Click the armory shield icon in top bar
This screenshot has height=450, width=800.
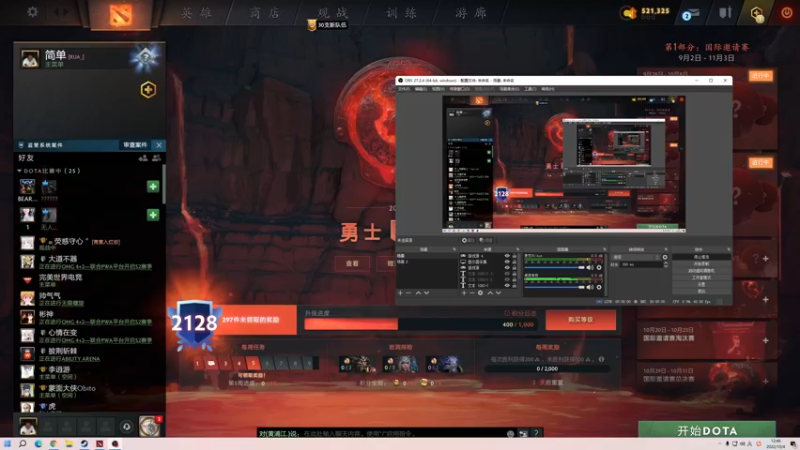[725, 13]
